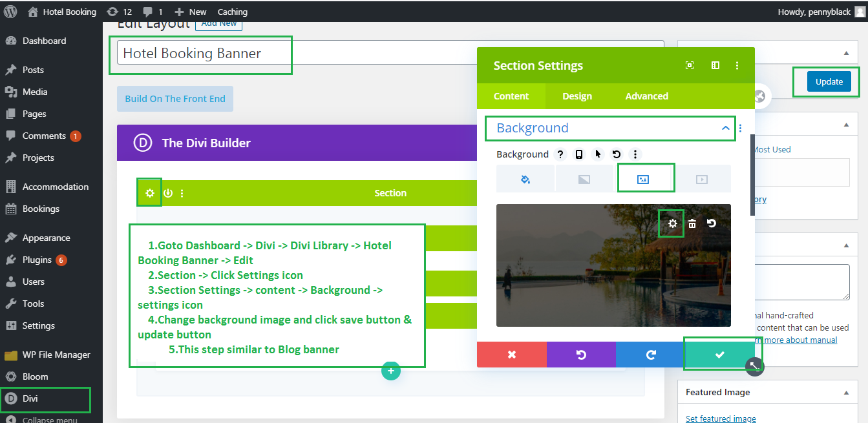Collapse the Background group chevron
This screenshot has height=423, width=868.
pyautogui.click(x=725, y=129)
